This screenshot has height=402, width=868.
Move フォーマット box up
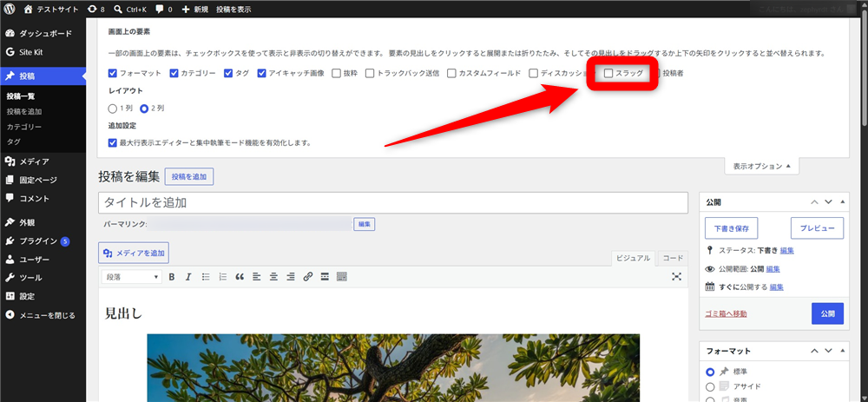point(814,351)
